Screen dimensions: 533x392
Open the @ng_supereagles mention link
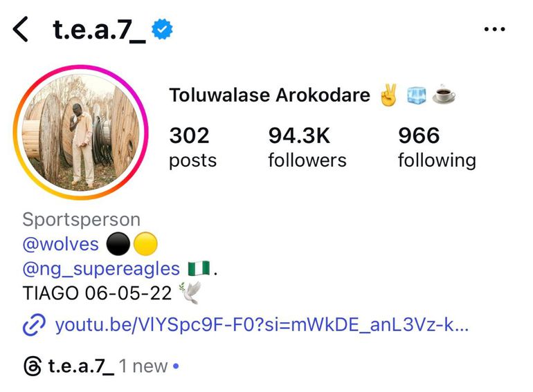(101, 269)
